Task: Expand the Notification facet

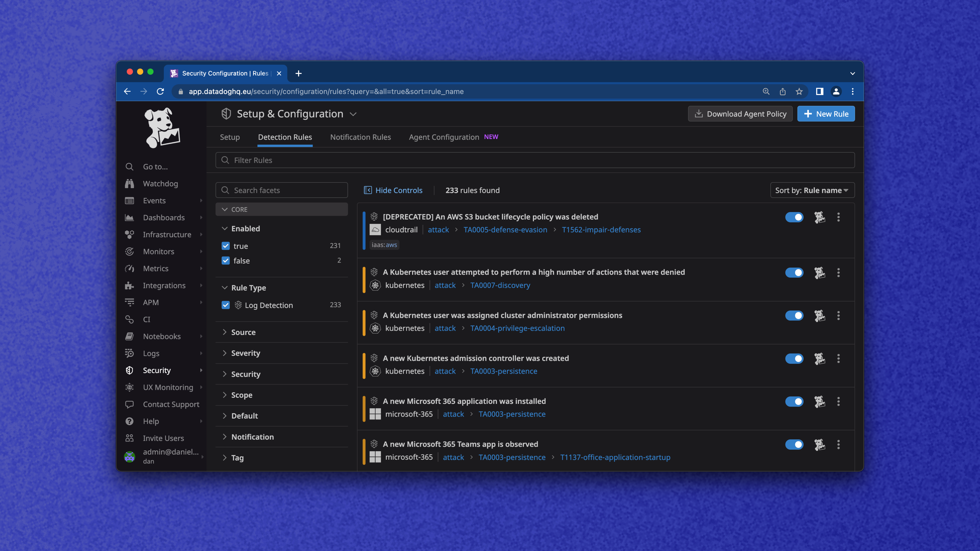Action: tap(248, 437)
